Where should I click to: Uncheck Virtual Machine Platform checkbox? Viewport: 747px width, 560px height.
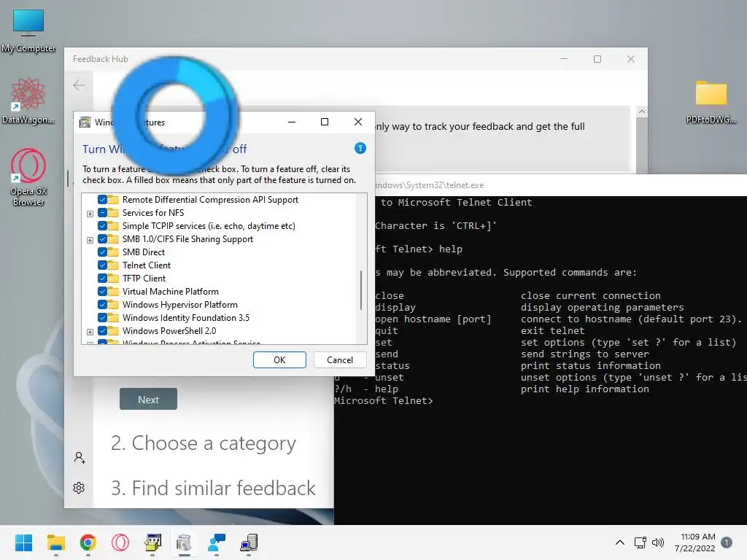tap(102, 292)
